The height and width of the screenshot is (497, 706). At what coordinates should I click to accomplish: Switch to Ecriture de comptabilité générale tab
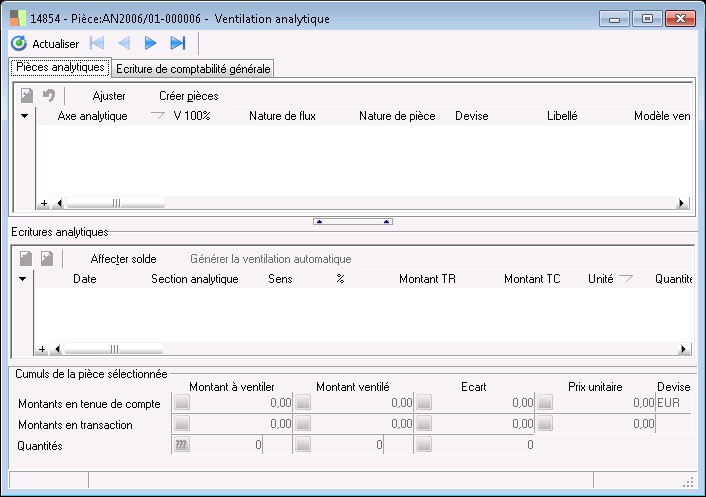192,69
